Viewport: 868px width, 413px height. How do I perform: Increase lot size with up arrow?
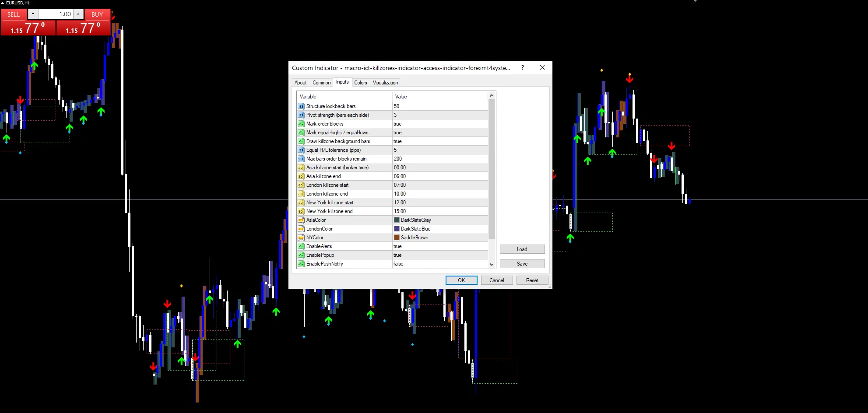click(x=78, y=14)
